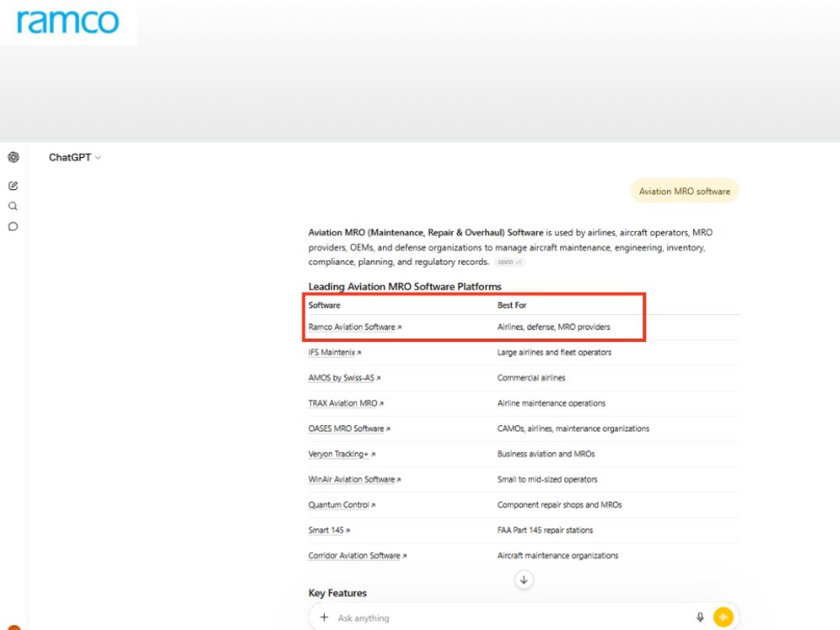
Task: Open the chat bubble icon in sidebar
Action: point(13,227)
